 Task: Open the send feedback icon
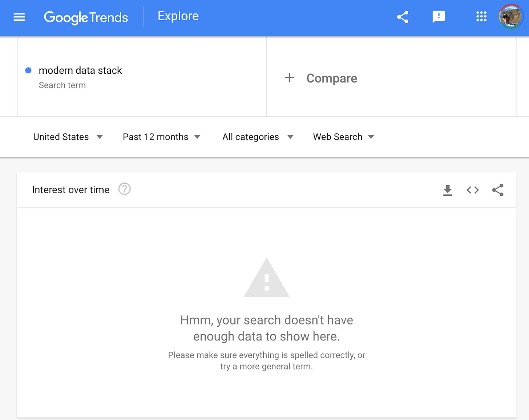coord(439,17)
